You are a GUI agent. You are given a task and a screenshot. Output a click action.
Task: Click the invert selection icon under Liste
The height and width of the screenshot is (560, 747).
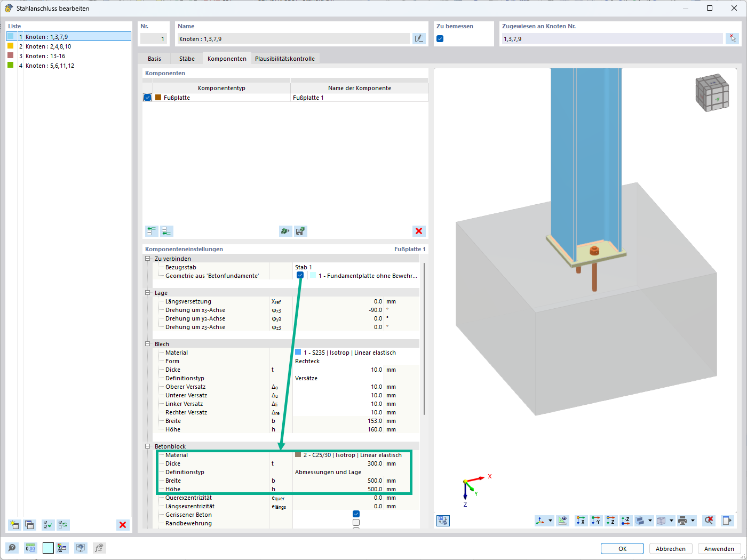63,525
